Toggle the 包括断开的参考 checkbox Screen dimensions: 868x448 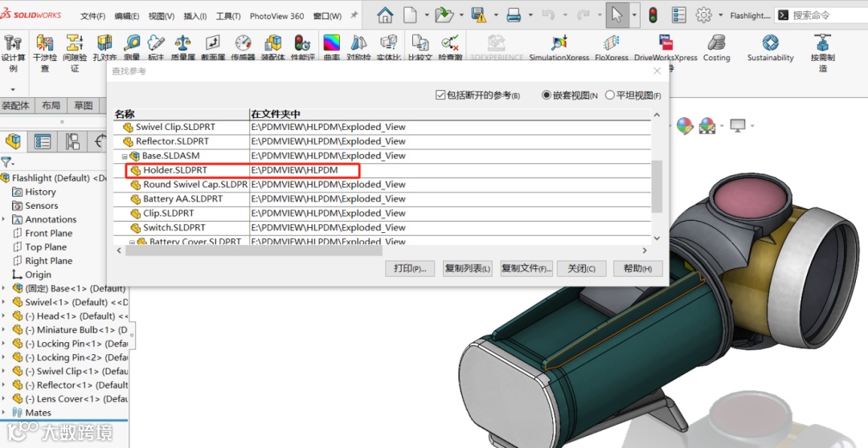coord(440,95)
